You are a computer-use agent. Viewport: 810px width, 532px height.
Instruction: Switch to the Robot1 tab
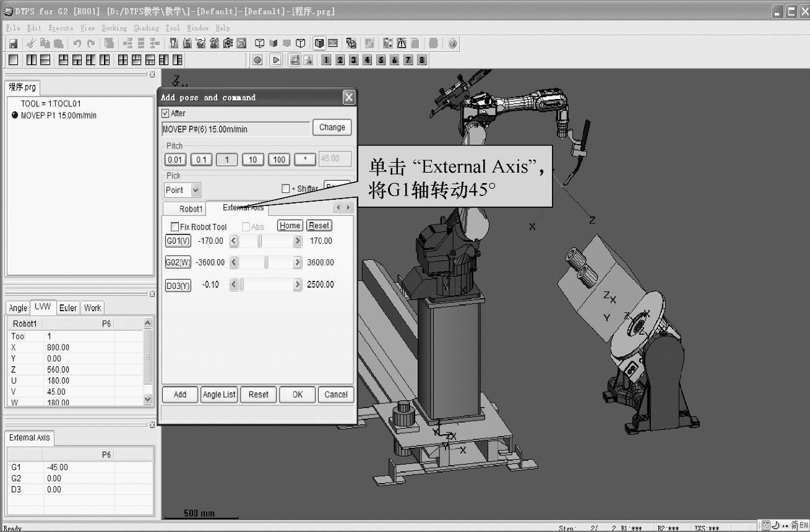coord(191,209)
